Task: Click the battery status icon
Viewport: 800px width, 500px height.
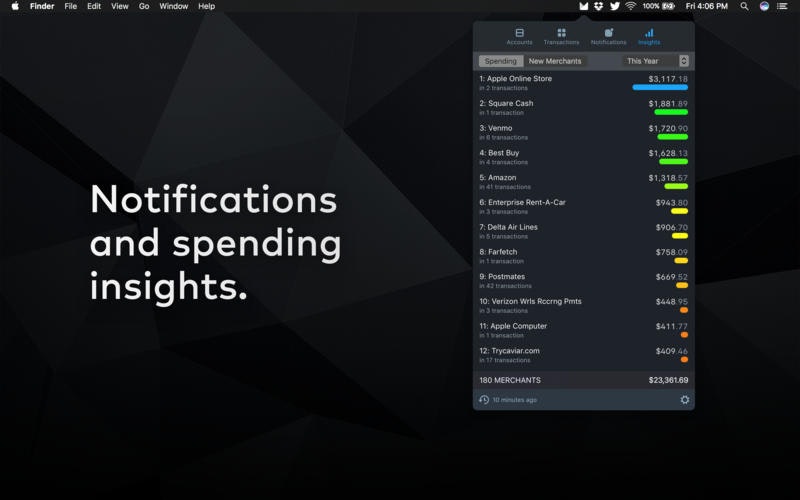Action: click(668, 6)
